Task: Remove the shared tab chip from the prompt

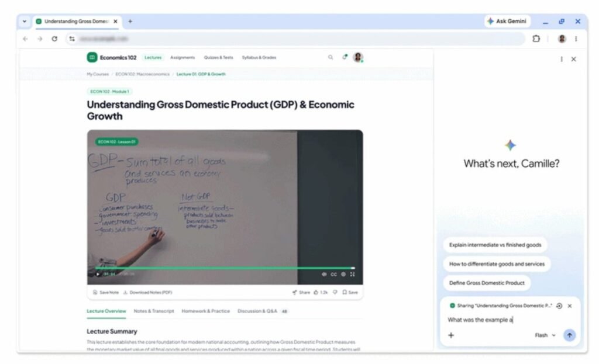Action: click(x=570, y=306)
